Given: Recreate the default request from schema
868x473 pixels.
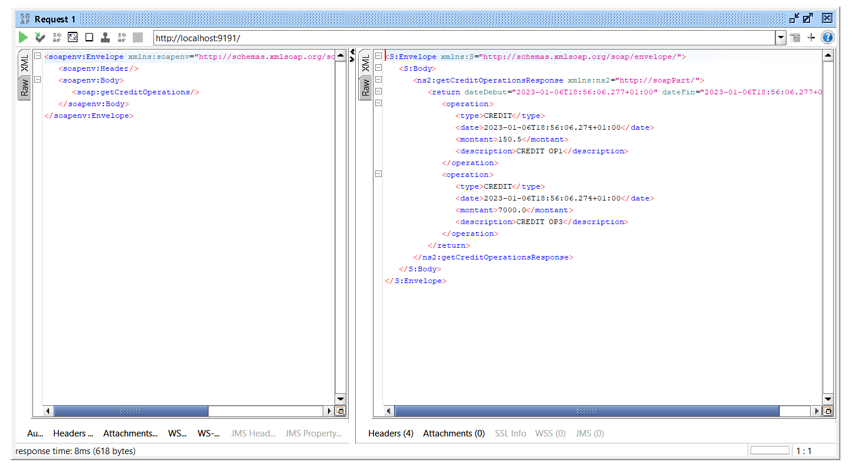Looking at the screenshot, I should tap(73, 38).
